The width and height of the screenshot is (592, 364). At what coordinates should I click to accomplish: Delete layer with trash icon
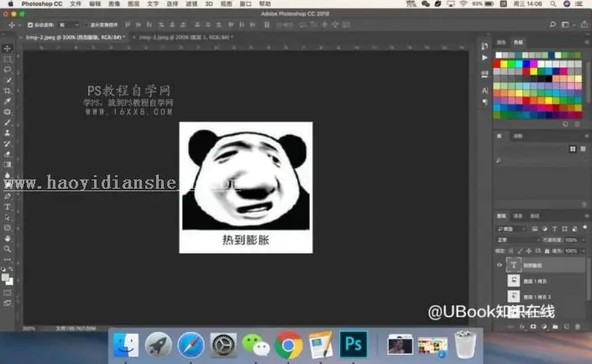577,326
